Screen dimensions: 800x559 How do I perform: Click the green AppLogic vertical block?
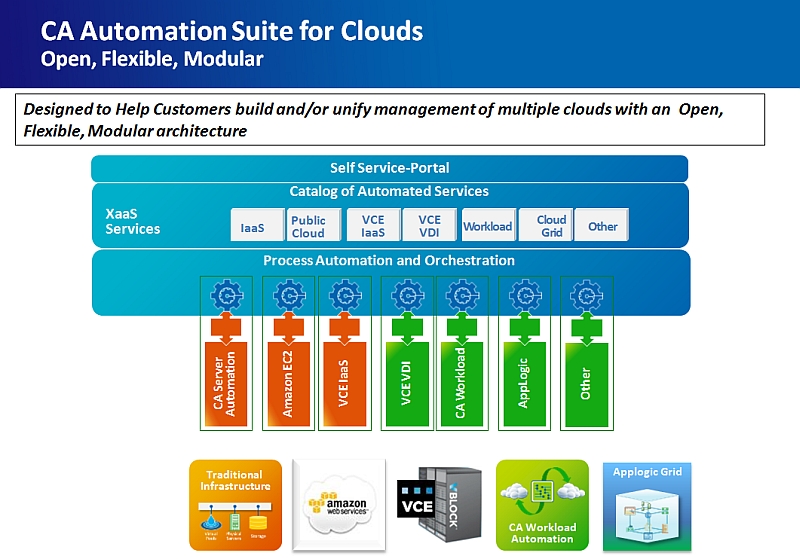pyautogui.click(x=524, y=385)
